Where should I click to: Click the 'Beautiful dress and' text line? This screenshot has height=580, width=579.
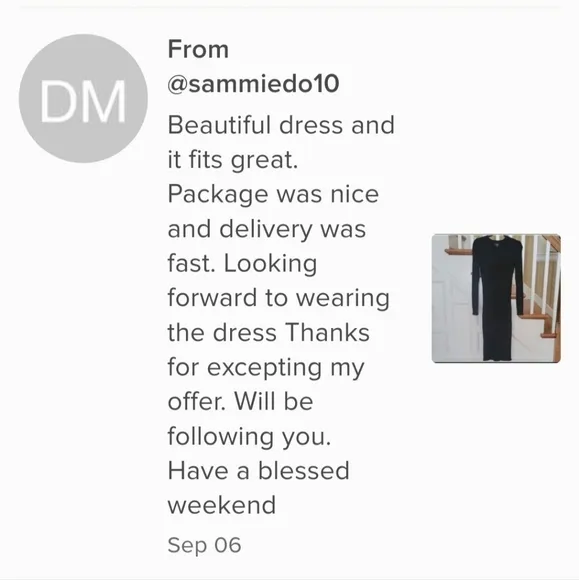pyautogui.click(x=281, y=125)
